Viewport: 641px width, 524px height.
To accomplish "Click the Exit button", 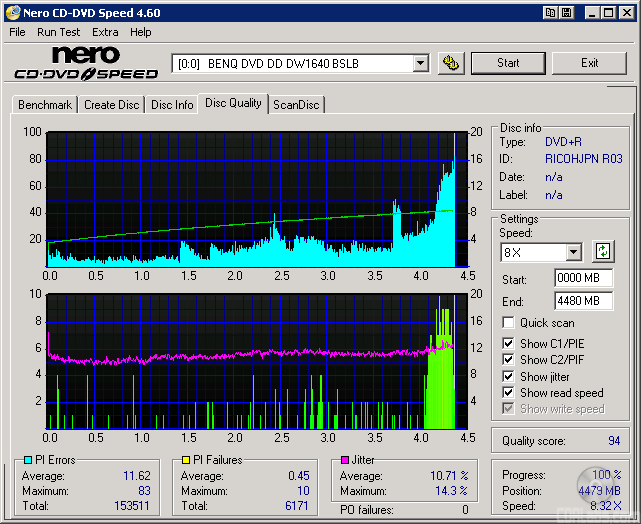I will pos(589,63).
